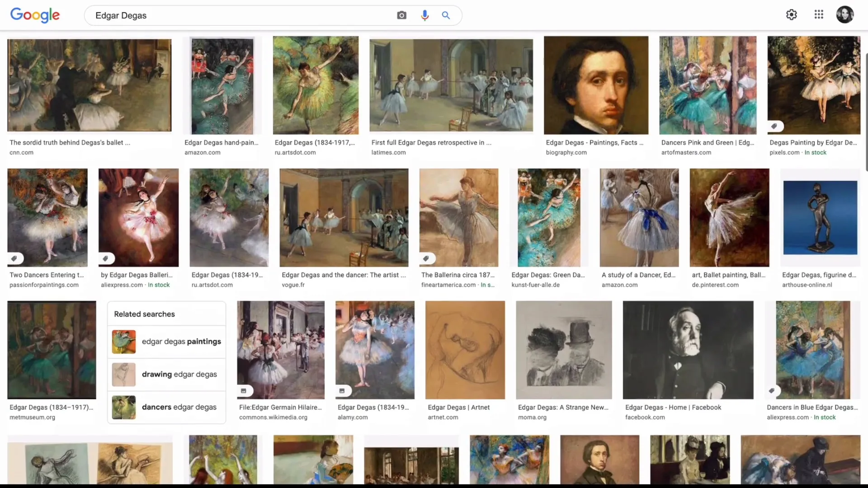Viewport: 868px width, 488px height.
Task: Open Edgar Degas: Green Dancer kunst-fuer-alle link
Action: [x=548, y=275]
